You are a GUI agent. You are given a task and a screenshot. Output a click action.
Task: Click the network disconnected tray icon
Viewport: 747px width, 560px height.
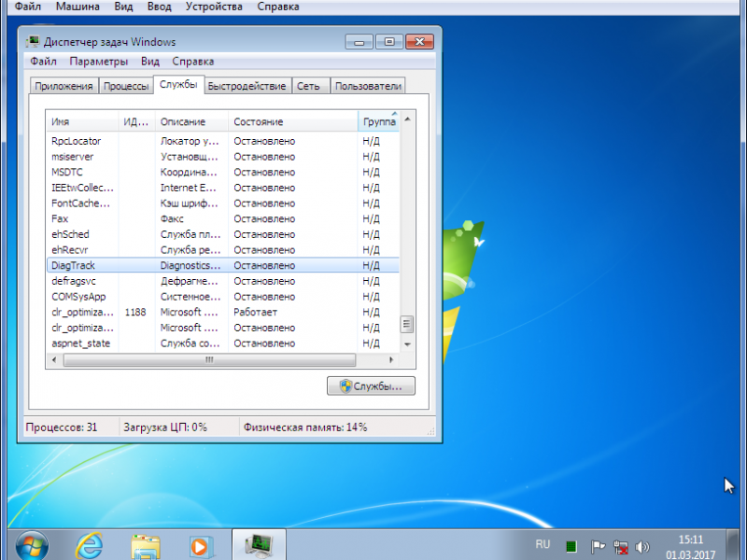tap(621, 547)
